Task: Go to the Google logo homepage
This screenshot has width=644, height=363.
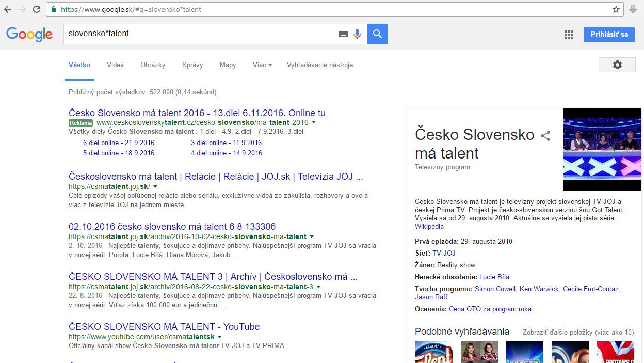Action: coord(29,35)
